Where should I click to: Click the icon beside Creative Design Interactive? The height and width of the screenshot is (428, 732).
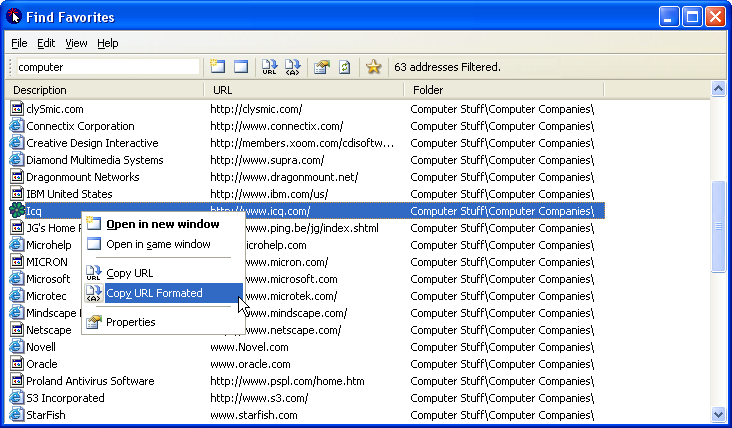17,143
